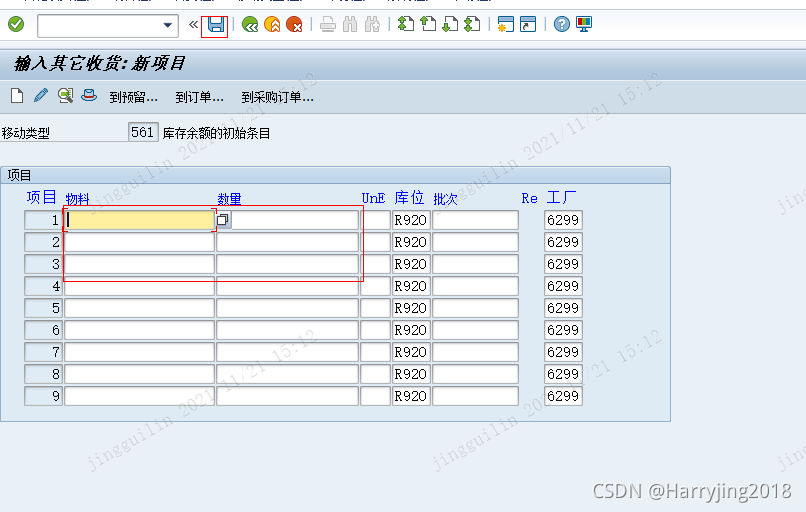Open Help with the question mark icon

pyautogui.click(x=562, y=24)
